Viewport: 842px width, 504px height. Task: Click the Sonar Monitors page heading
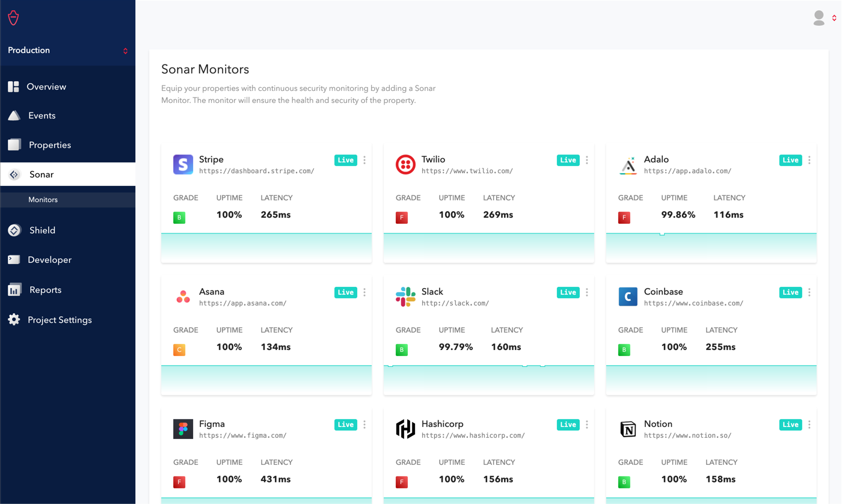(x=205, y=69)
